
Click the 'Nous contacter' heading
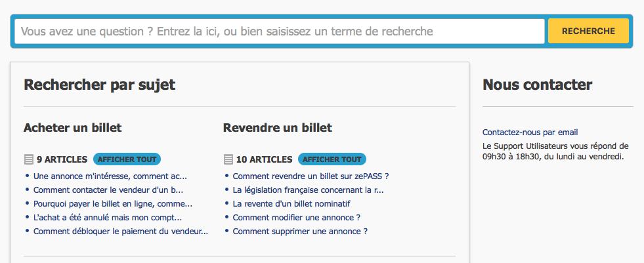pyautogui.click(x=537, y=85)
